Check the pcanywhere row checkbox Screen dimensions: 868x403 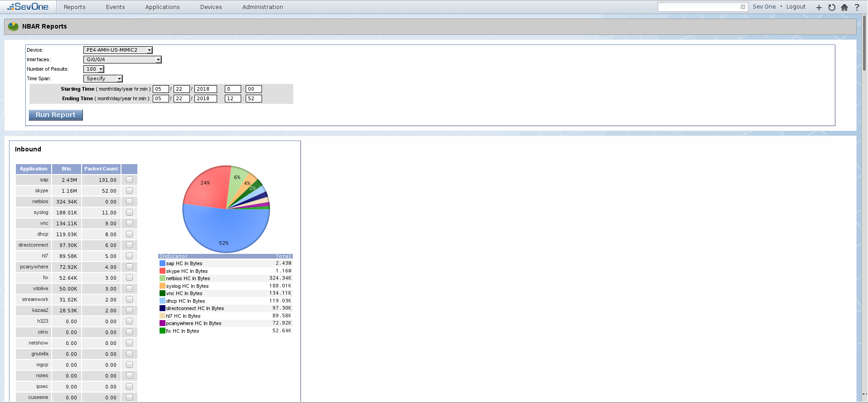(x=129, y=267)
